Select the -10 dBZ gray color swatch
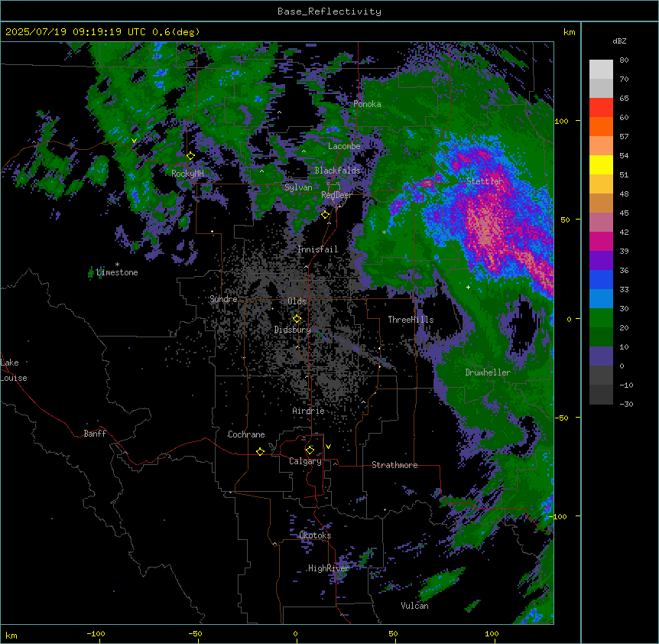659x644 pixels. pyautogui.click(x=601, y=395)
